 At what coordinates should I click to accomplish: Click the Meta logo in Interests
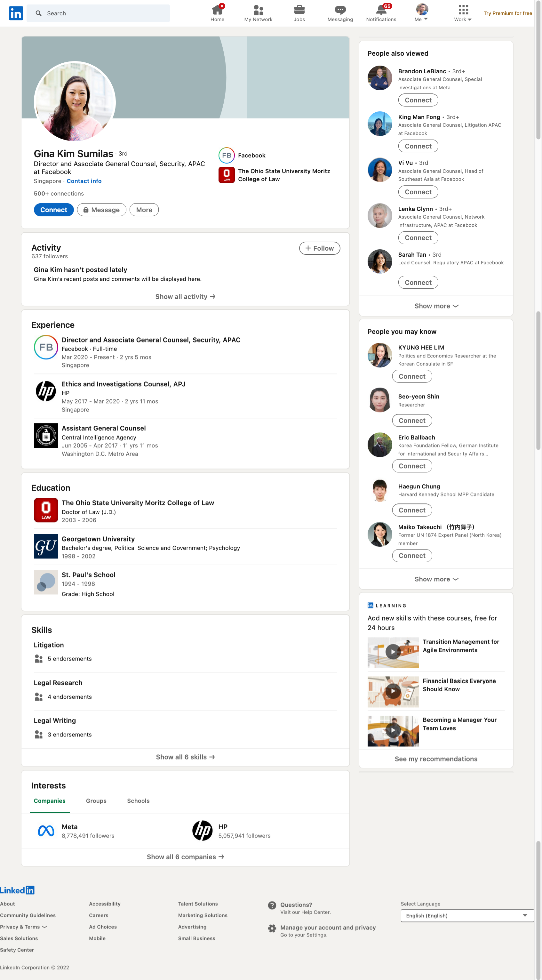coord(46,831)
